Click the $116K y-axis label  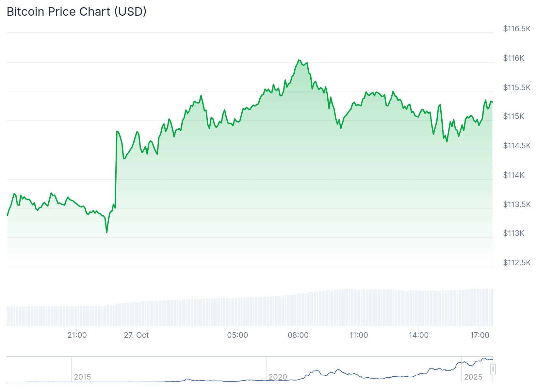(513, 58)
